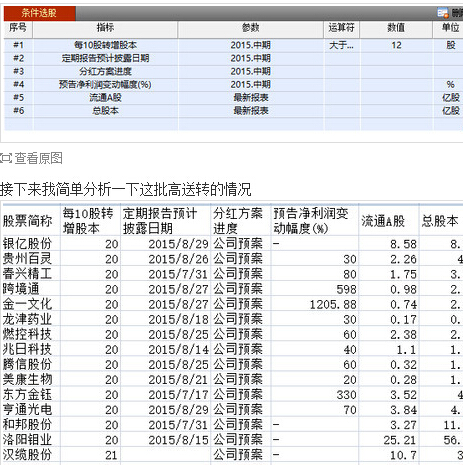Click the stock name 贵州百灵
This screenshot has height=465, width=463.
click(x=27, y=259)
